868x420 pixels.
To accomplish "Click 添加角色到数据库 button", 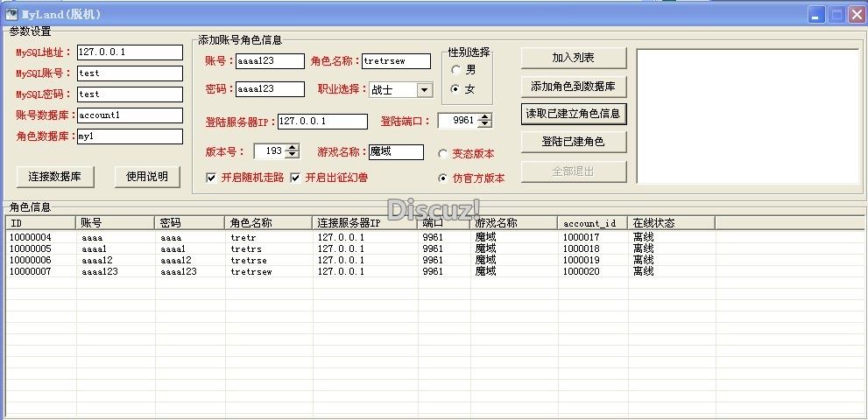I will [574, 86].
